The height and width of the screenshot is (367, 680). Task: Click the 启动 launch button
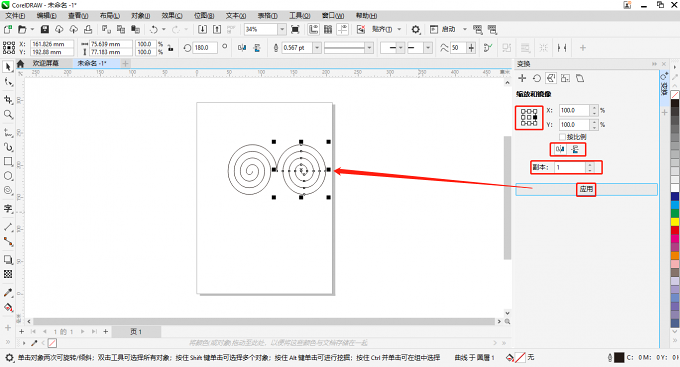pyautogui.click(x=442, y=29)
